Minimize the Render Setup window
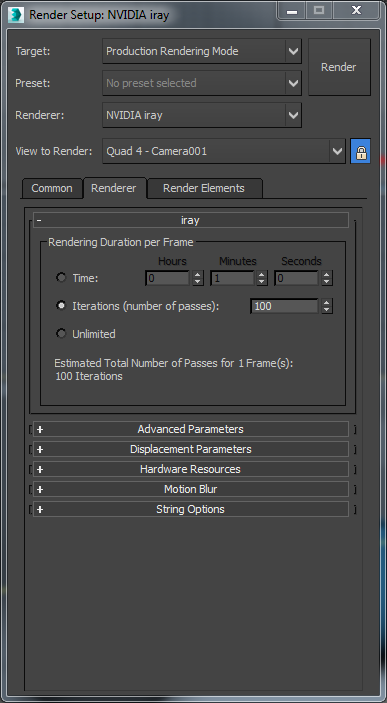The image size is (387, 703). click(292, 10)
